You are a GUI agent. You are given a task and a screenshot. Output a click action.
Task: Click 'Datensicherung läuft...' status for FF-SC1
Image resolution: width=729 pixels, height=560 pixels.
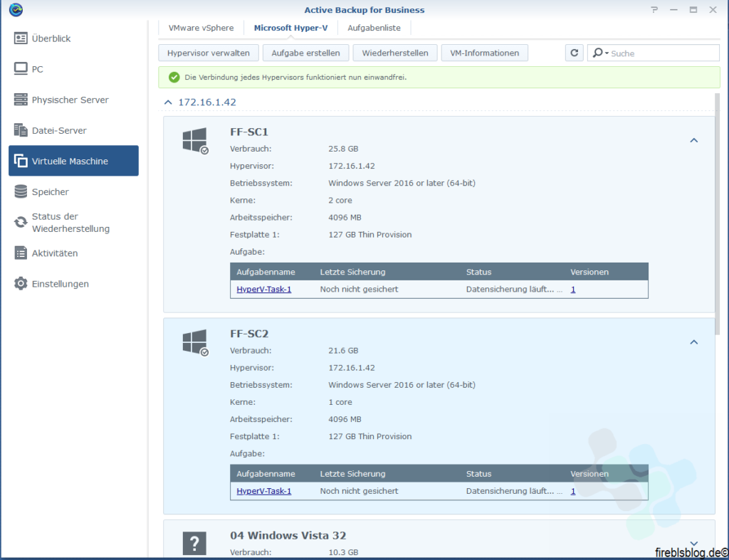pos(510,289)
